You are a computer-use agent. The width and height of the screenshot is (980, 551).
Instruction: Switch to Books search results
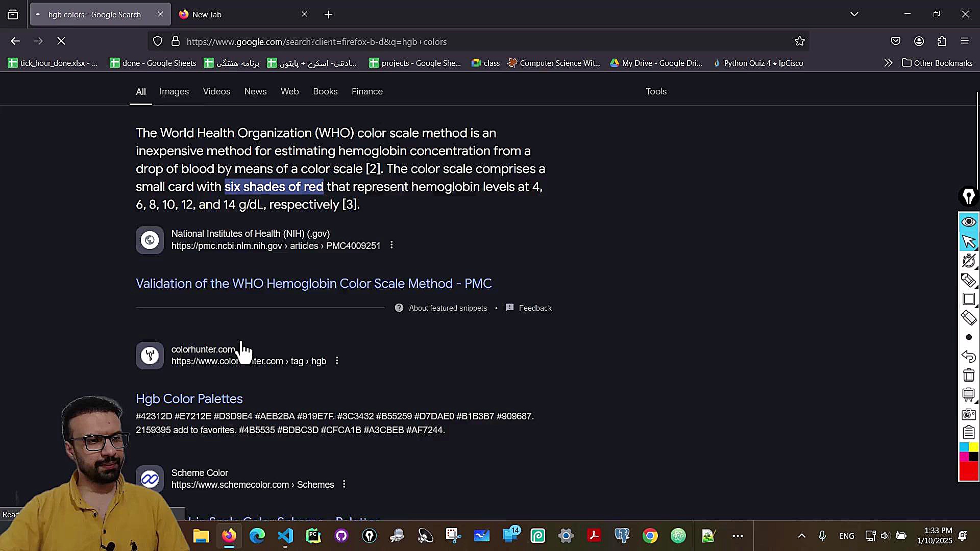point(325,91)
